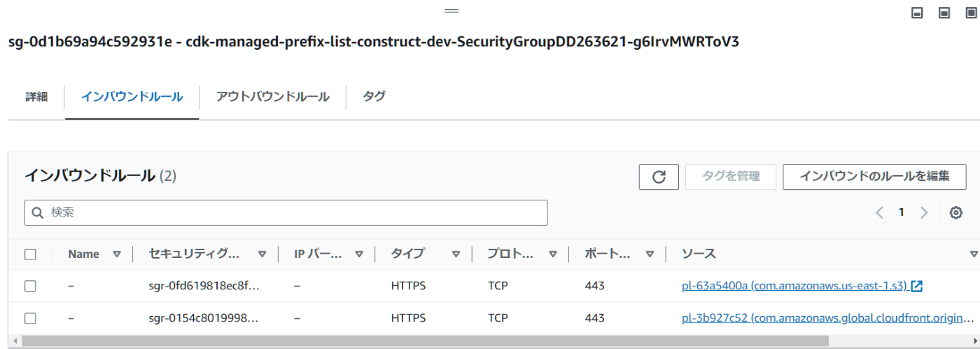Image resolution: width=980 pixels, height=349 pixels.
Task: Open the タグ tab
Action: (374, 97)
